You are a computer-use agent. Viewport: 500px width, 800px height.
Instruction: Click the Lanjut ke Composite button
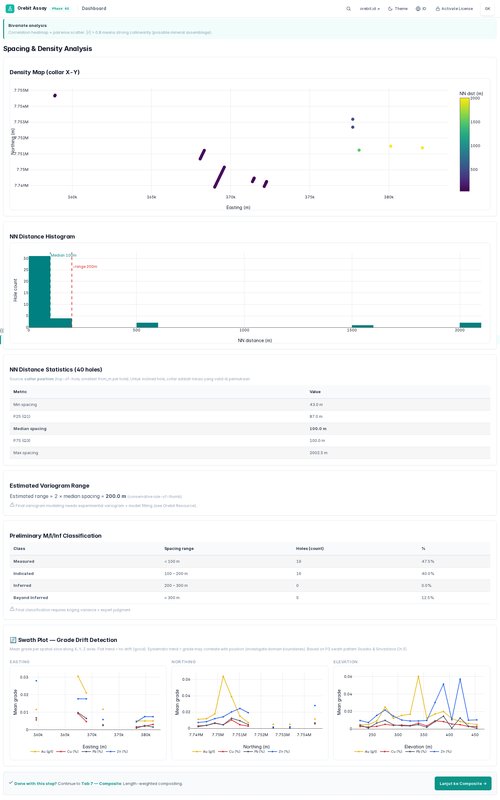coord(463,783)
